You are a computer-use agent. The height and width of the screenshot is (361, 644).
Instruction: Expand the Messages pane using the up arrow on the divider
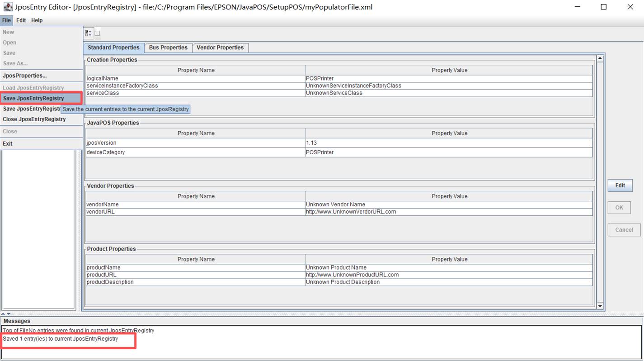pyautogui.click(x=3, y=313)
